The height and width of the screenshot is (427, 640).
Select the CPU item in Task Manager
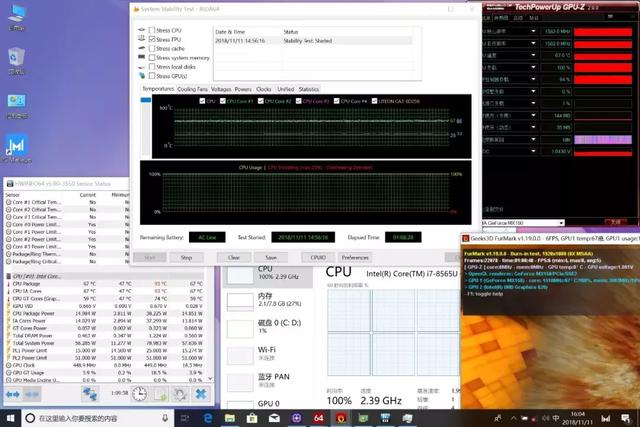[268, 274]
